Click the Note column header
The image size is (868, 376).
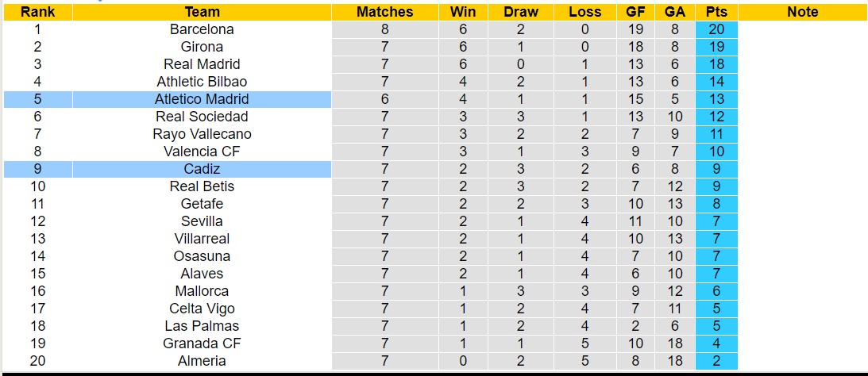point(802,12)
